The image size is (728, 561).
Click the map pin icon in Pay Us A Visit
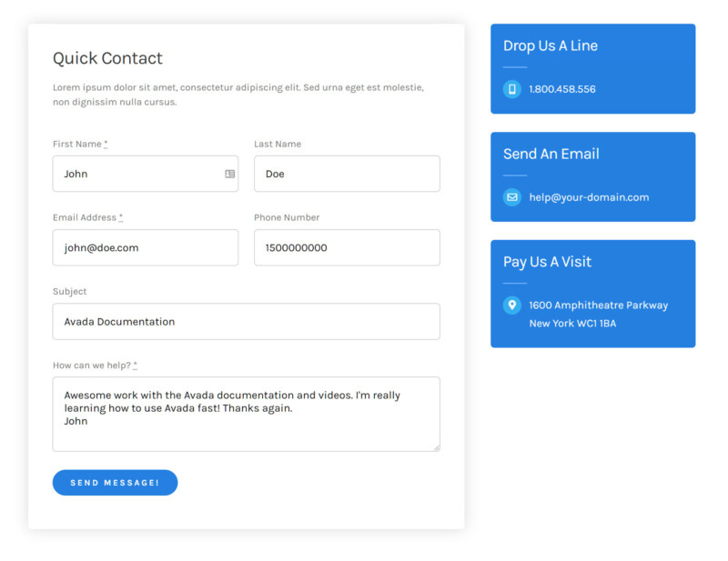click(511, 306)
